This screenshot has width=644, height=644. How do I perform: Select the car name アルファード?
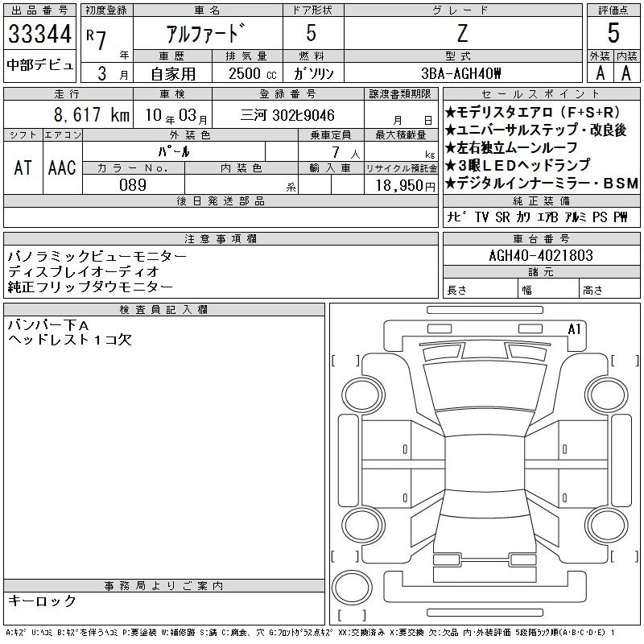[x=206, y=34]
